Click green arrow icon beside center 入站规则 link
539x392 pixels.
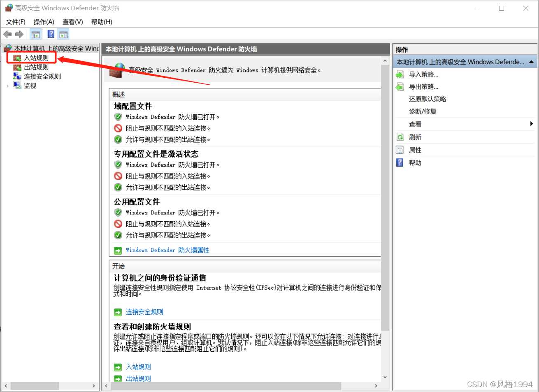118,367
